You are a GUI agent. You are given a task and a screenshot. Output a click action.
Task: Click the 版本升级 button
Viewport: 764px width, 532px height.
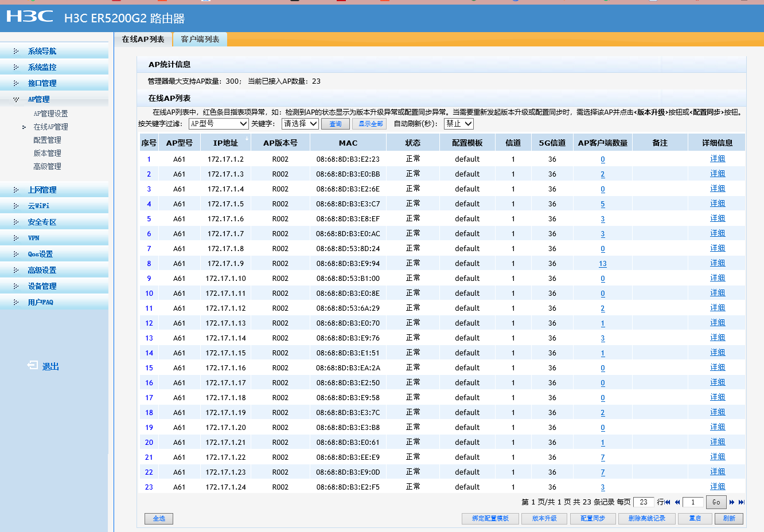pos(544,518)
